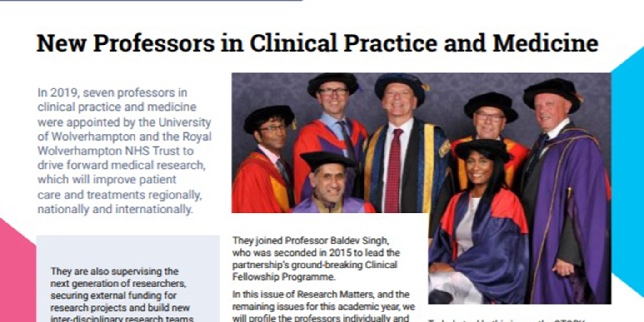644x322 pixels.
Task: Click the intro paragraph starting "In 2019"
Action: coord(124,151)
